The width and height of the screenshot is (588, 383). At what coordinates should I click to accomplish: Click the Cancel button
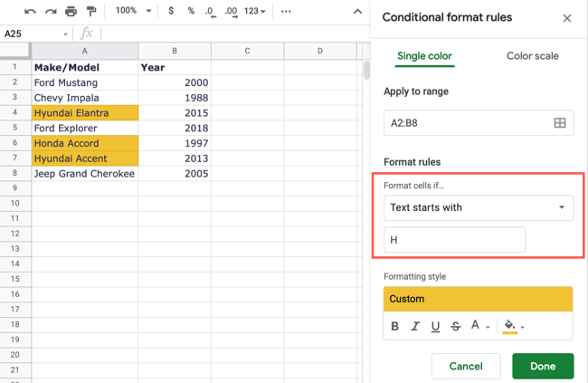465,366
